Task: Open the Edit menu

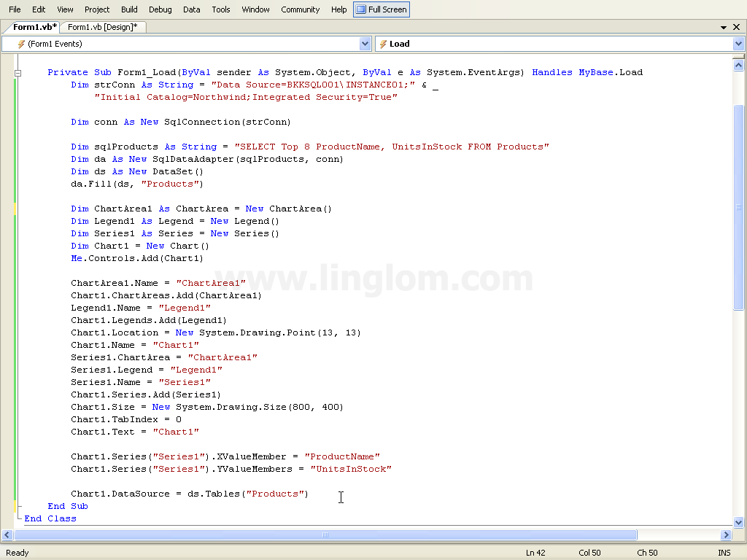Action: pos(39,9)
